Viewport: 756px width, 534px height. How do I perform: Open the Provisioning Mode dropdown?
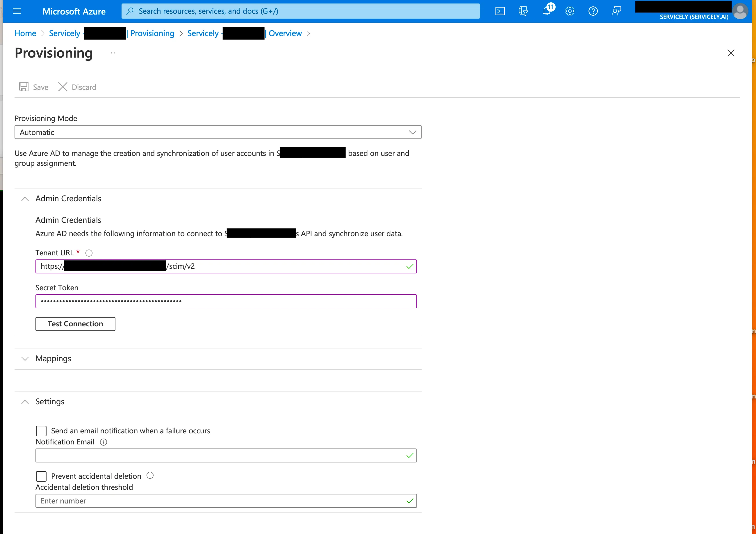pos(218,132)
